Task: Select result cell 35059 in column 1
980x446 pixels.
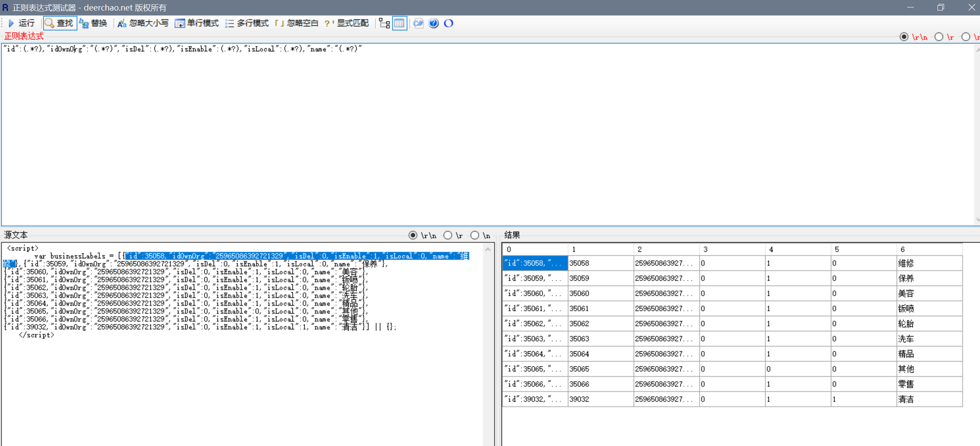Action: [x=600, y=278]
